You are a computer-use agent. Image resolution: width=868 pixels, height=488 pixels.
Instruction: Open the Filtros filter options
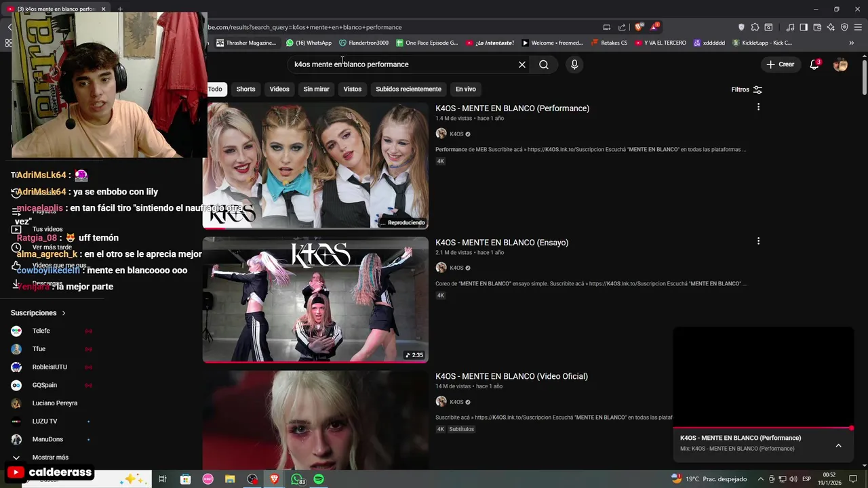pos(747,89)
